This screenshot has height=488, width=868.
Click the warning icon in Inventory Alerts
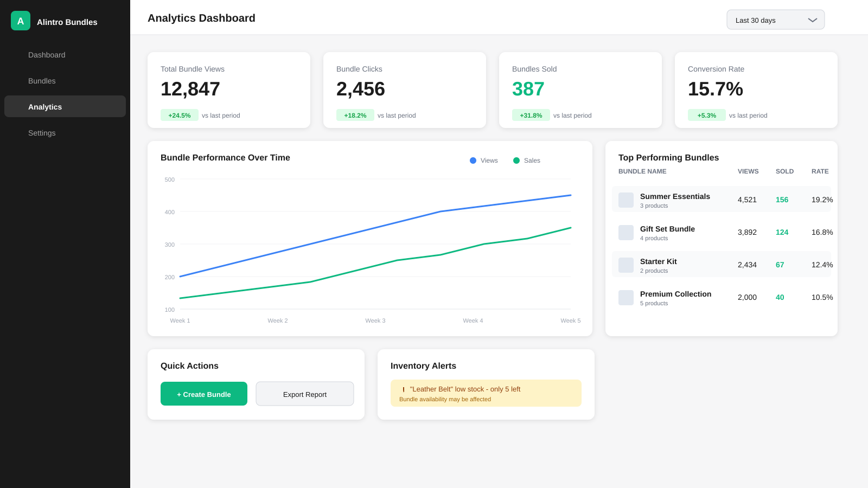click(x=403, y=389)
